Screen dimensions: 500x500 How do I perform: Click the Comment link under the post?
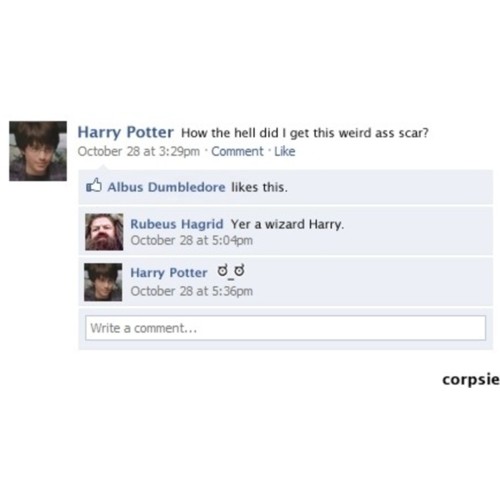coord(237,151)
